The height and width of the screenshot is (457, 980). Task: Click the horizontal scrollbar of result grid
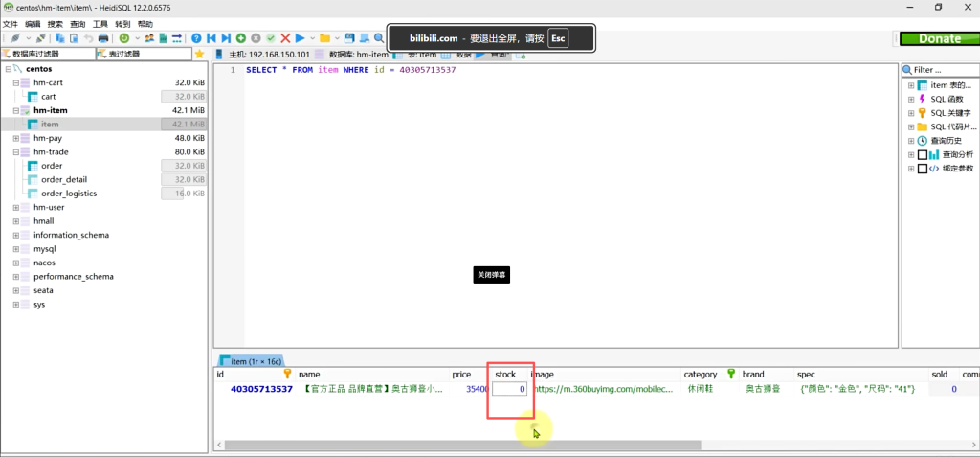[x=479, y=446]
